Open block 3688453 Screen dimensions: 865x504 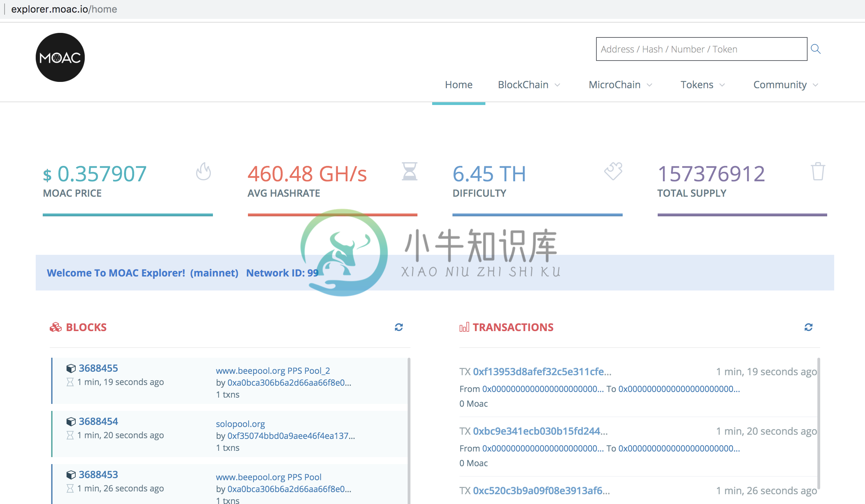(98, 475)
